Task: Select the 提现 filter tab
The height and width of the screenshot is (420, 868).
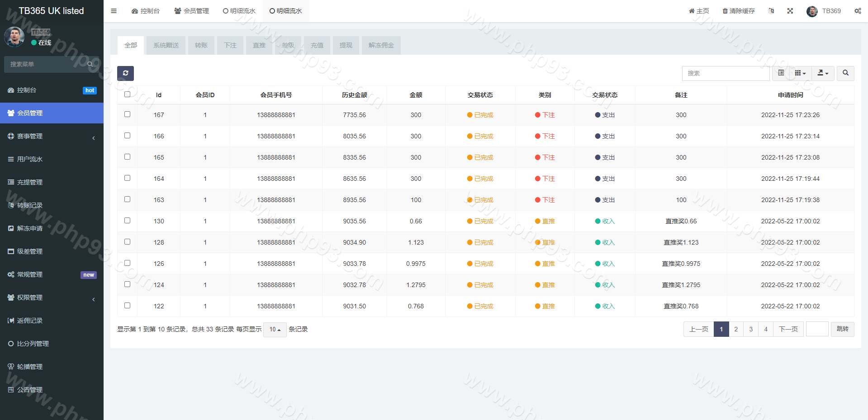Action: coord(346,46)
